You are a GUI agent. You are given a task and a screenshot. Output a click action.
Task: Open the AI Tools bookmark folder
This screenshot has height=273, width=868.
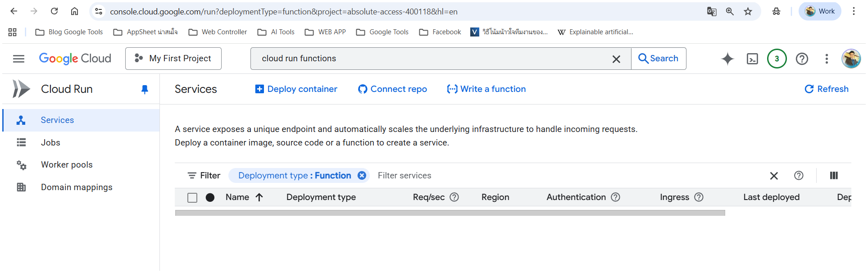click(x=276, y=32)
